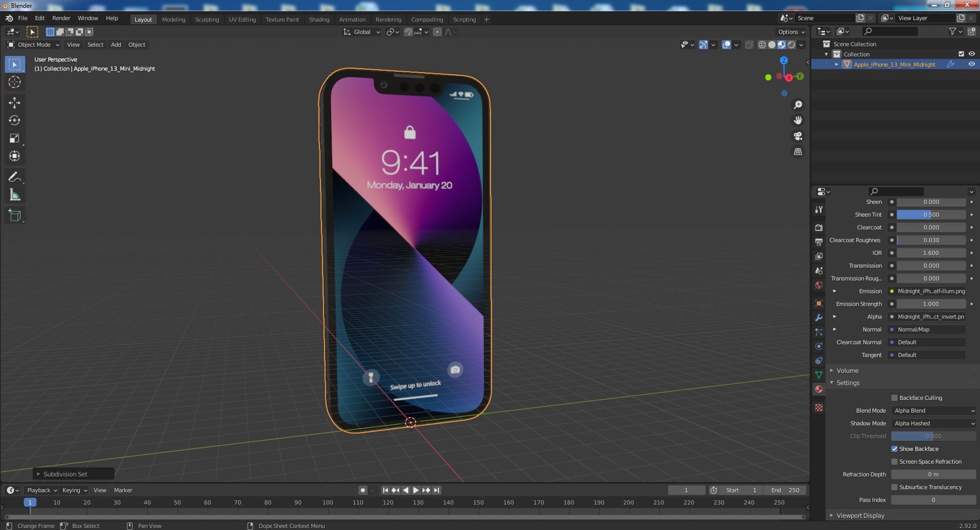Switch to UV Editing workspace tab
Image resolution: width=980 pixels, height=530 pixels.
pyautogui.click(x=242, y=19)
